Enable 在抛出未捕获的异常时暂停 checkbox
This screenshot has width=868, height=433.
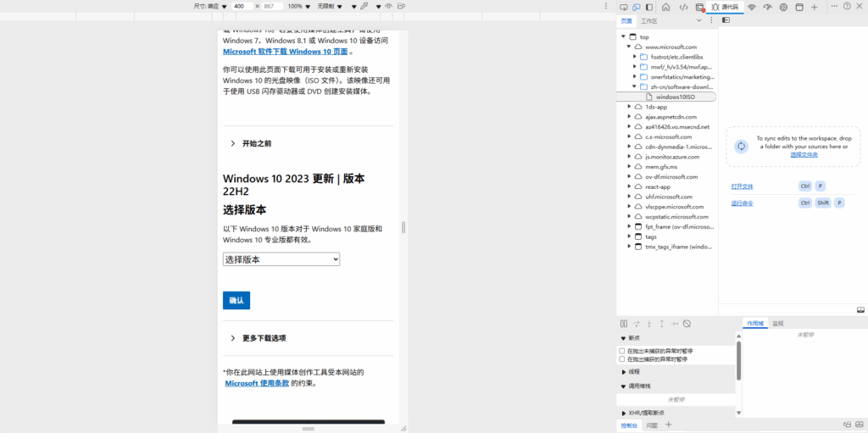(622, 351)
